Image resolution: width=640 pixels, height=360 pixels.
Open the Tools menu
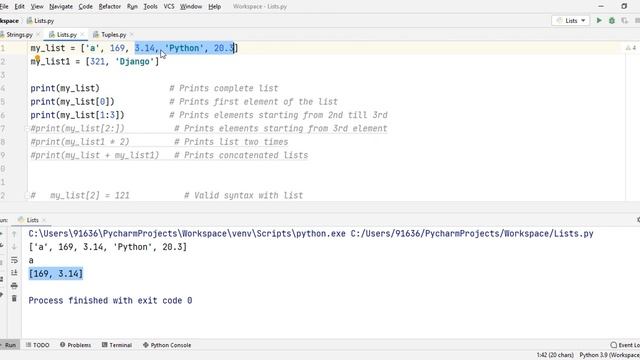coord(151,7)
